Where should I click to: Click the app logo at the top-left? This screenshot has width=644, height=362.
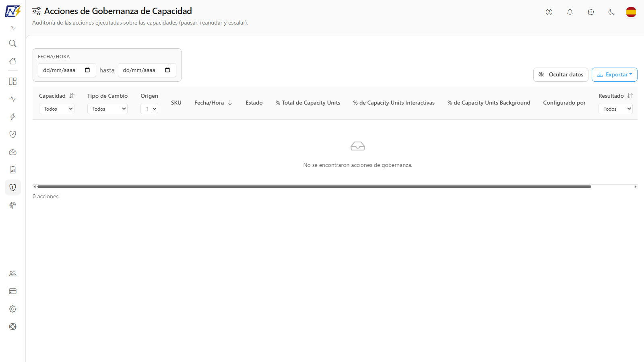pyautogui.click(x=13, y=11)
